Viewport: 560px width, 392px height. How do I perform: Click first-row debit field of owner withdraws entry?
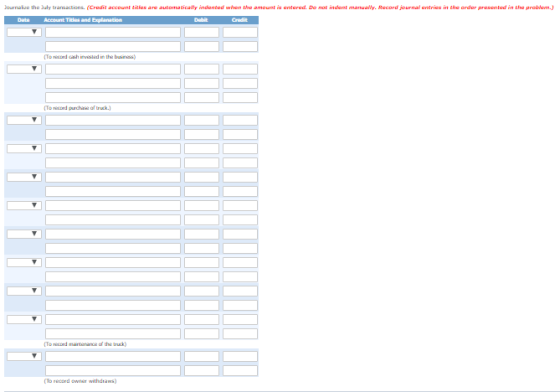(201, 356)
